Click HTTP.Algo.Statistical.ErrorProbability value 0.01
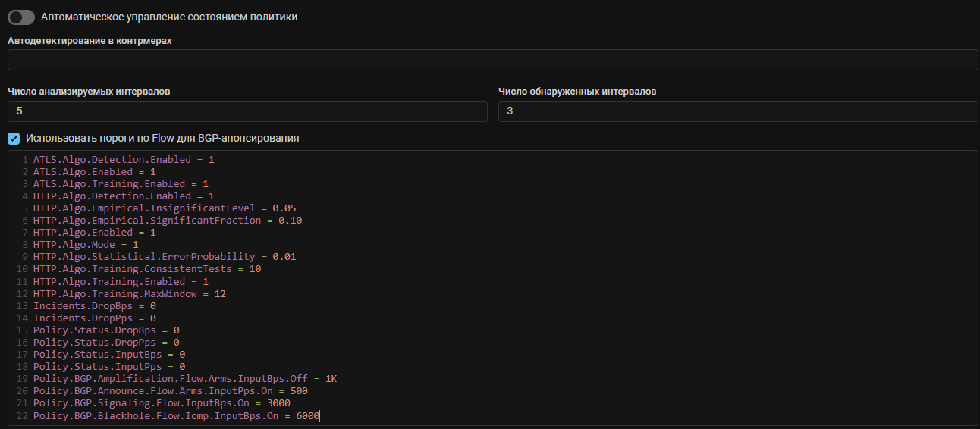Screen dimensions: 980x429 [284, 257]
